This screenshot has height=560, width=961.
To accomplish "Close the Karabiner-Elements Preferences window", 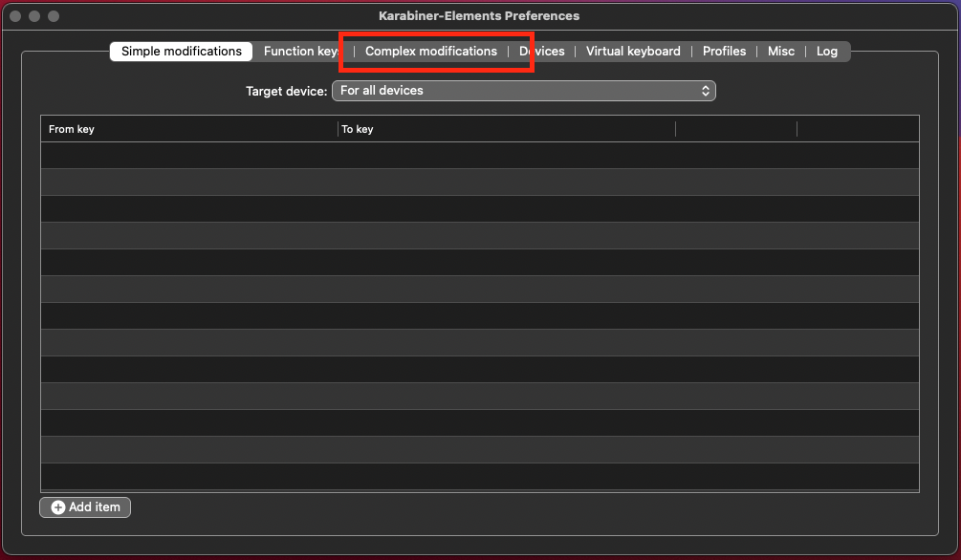I will tap(16, 16).
